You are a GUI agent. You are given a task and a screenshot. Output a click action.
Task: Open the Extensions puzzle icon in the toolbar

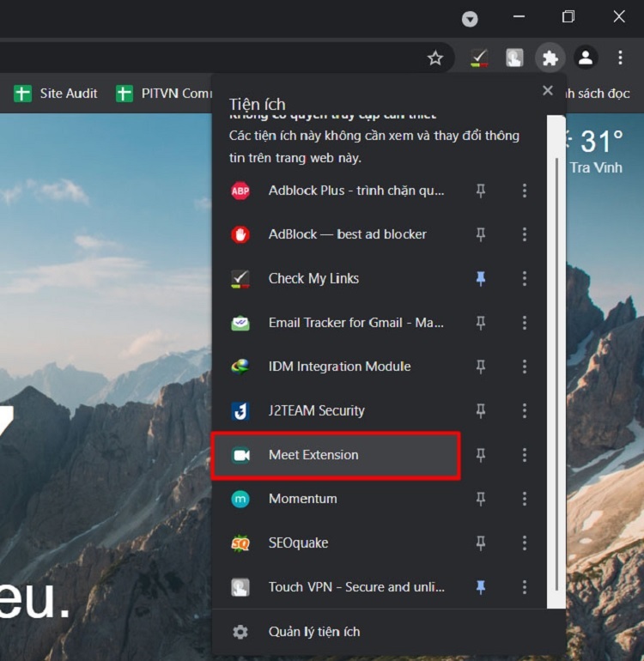(x=550, y=58)
